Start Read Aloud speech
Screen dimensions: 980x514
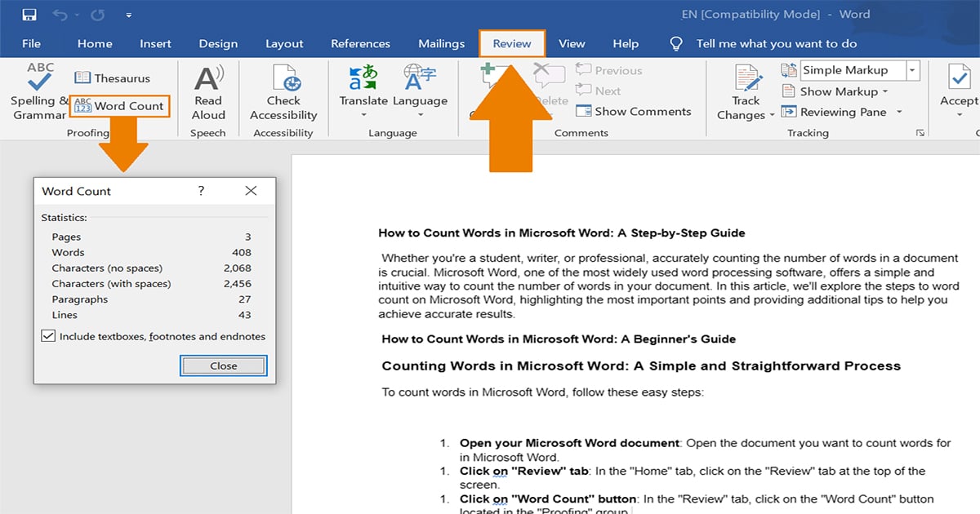(x=208, y=93)
